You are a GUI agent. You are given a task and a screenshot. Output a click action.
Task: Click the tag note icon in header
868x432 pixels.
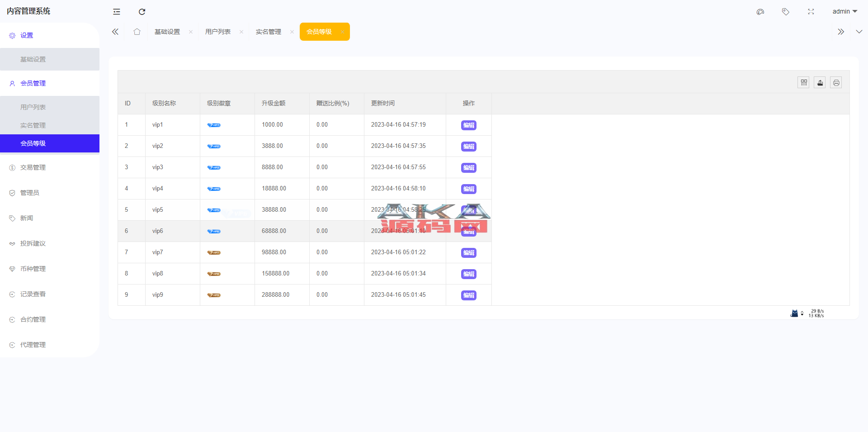[786, 12]
